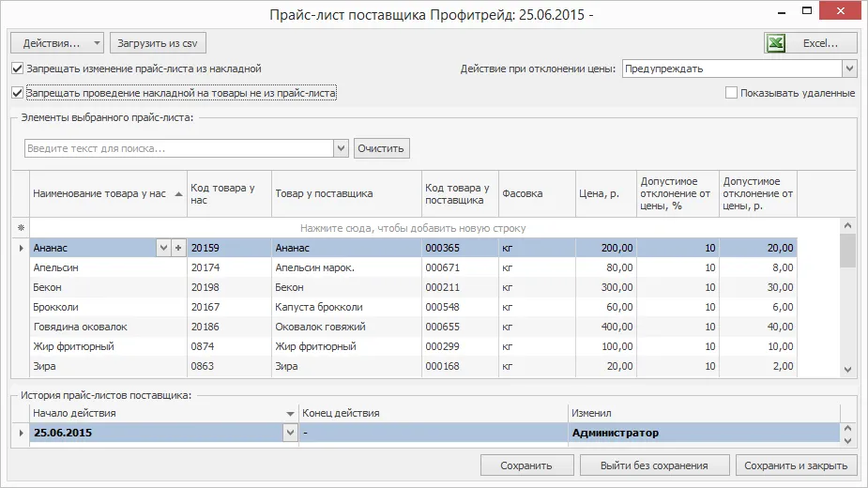Click the Код товара у поставщика header

pos(460,194)
